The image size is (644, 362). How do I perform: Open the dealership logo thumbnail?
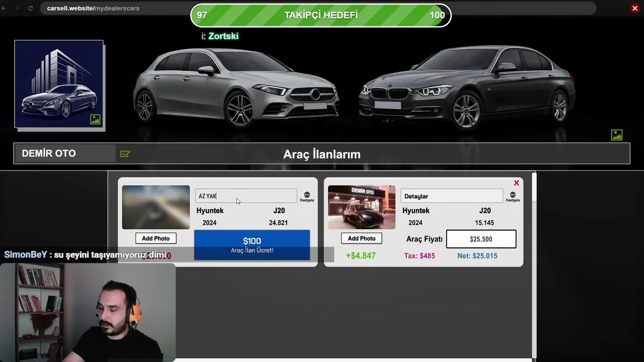59,84
